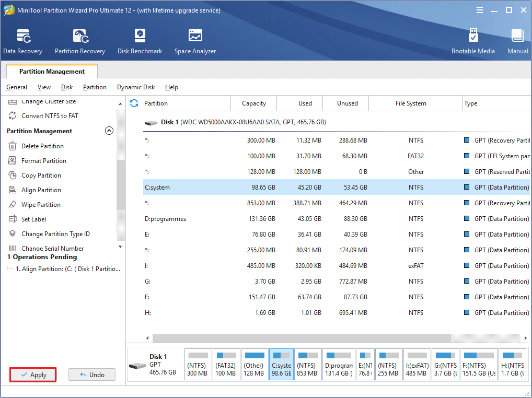The width and height of the screenshot is (532, 398).
Task: Sort by File System column header
Action: (416, 103)
